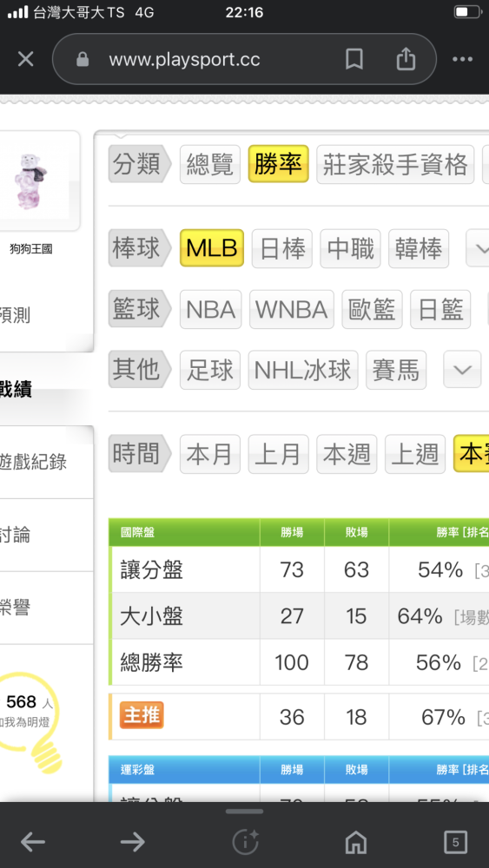Image resolution: width=489 pixels, height=868 pixels.
Task: Tap the bottom sheet drag handle
Action: [244, 812]
